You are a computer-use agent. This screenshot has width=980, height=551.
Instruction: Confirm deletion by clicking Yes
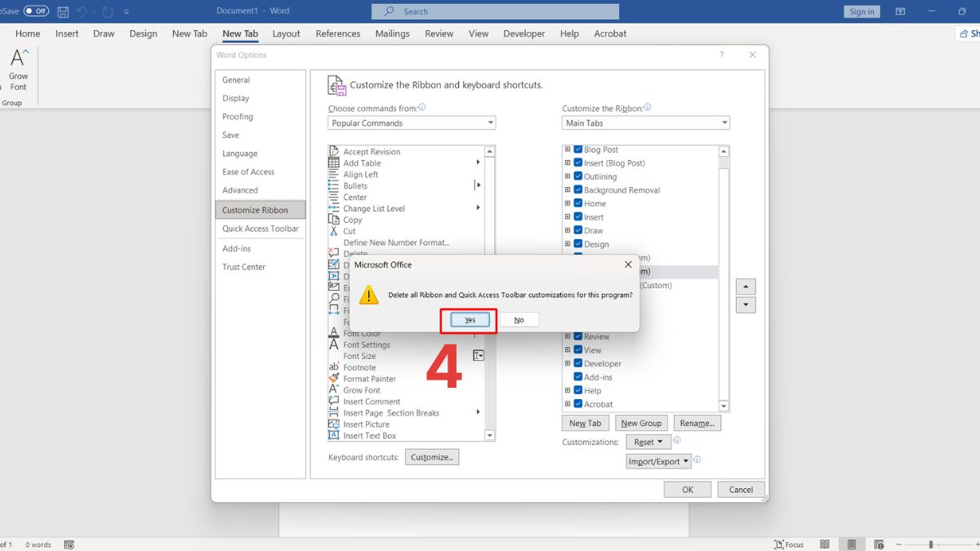[470, 320]
